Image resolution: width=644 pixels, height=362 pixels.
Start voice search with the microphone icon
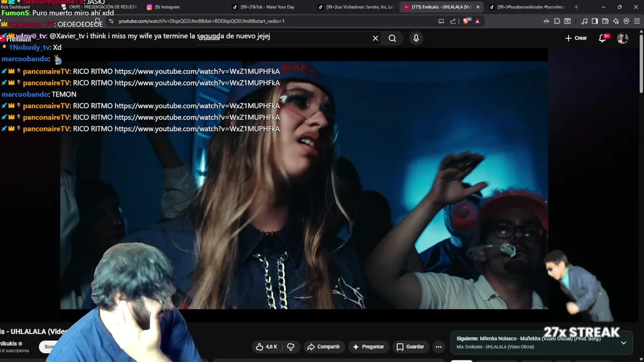click(x=416, y=38)
